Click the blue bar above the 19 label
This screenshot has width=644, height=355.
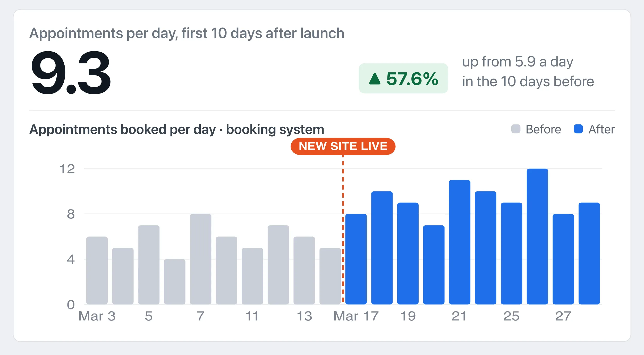tap(408, 253)
